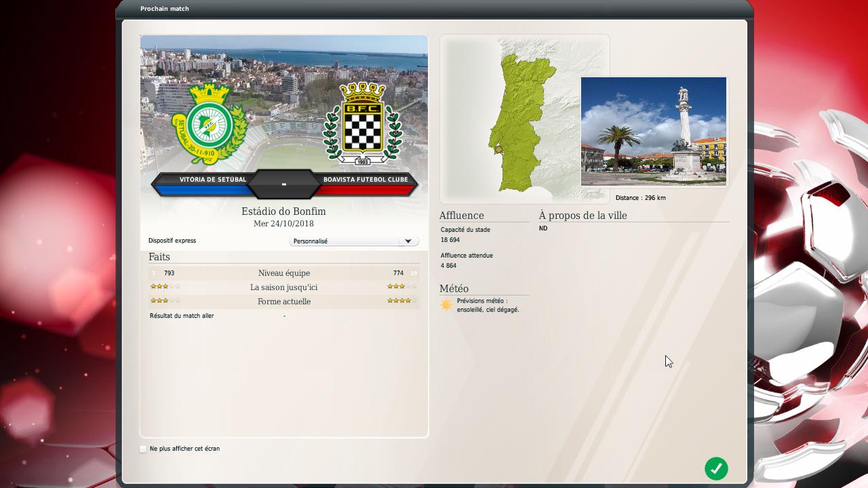Click the 'Affluence attendue' label
This screenshot has height=488, width=868.
click(x=467, y=256)
